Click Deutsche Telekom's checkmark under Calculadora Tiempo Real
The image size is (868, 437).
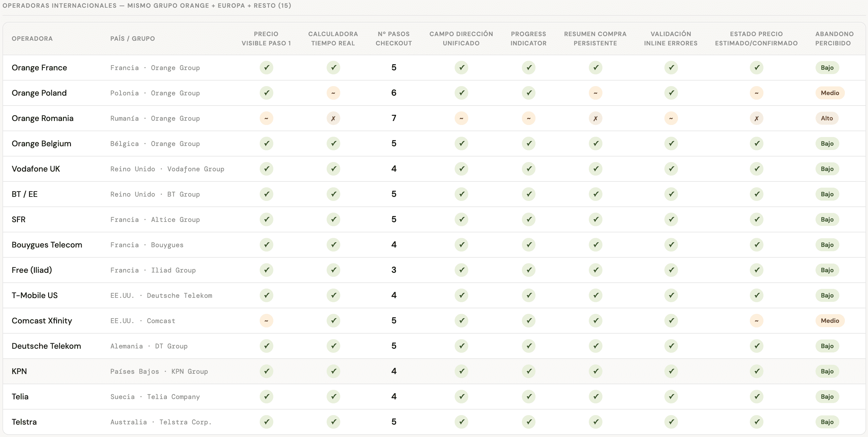(333, 346)
